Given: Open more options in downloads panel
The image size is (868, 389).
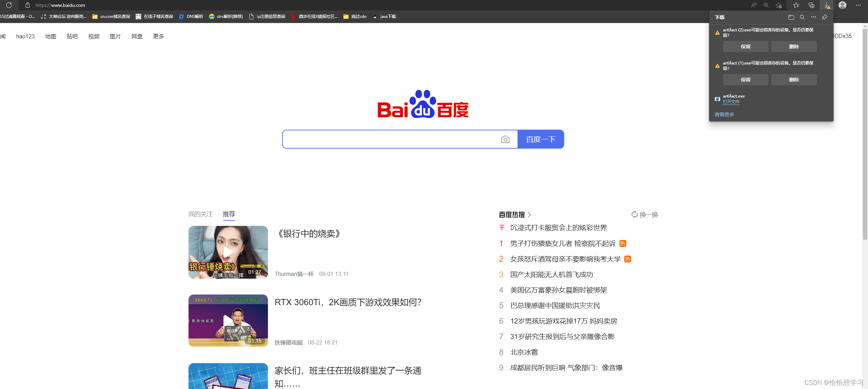Looking at the screenshot, I should [813, 17].
